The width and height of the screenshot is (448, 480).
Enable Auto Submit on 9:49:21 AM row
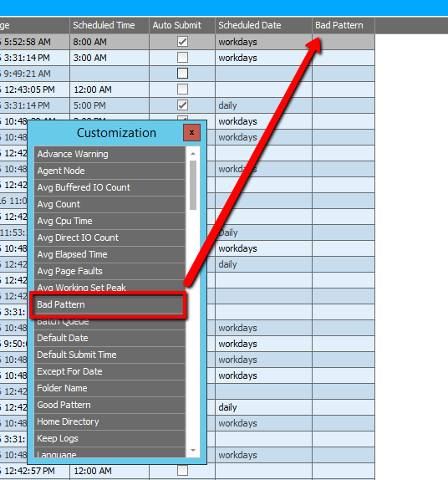(183, 74)
